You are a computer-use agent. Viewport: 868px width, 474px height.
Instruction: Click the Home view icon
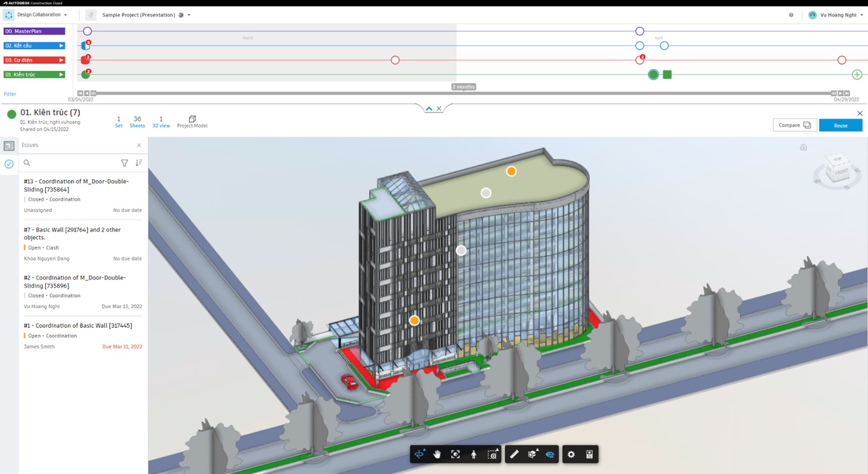coord(804,148)
